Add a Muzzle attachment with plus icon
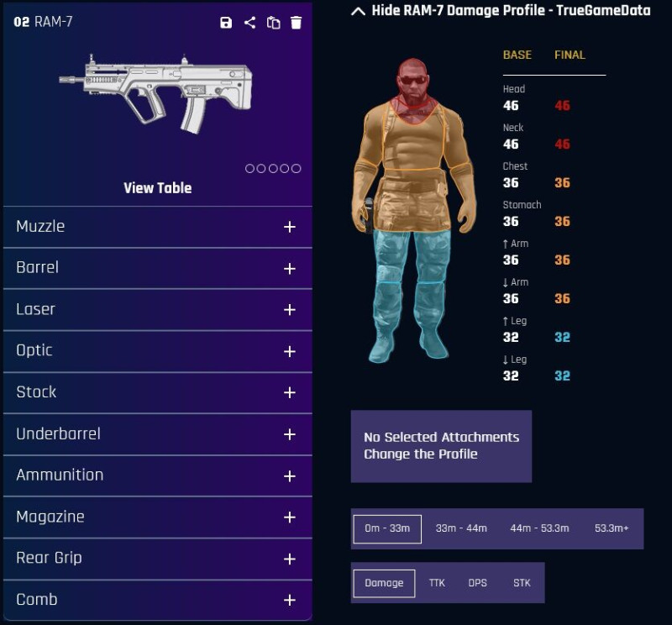The width and height of the screenshot is (672, 625). point(290,227)
